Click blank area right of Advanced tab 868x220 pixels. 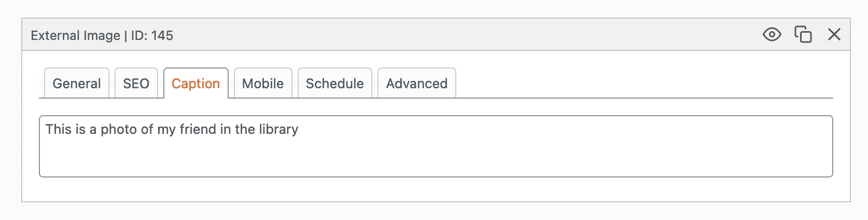[622, 83]
